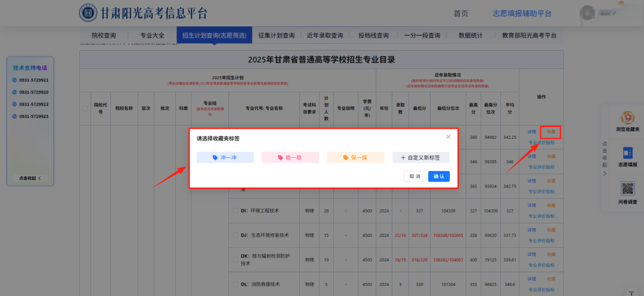Image resolution: width=644 pixels, height=296 pixels.
Task: Open 专业评价指标 for the DJ 生态环境修复技术 row
Action: click(541, 240)
